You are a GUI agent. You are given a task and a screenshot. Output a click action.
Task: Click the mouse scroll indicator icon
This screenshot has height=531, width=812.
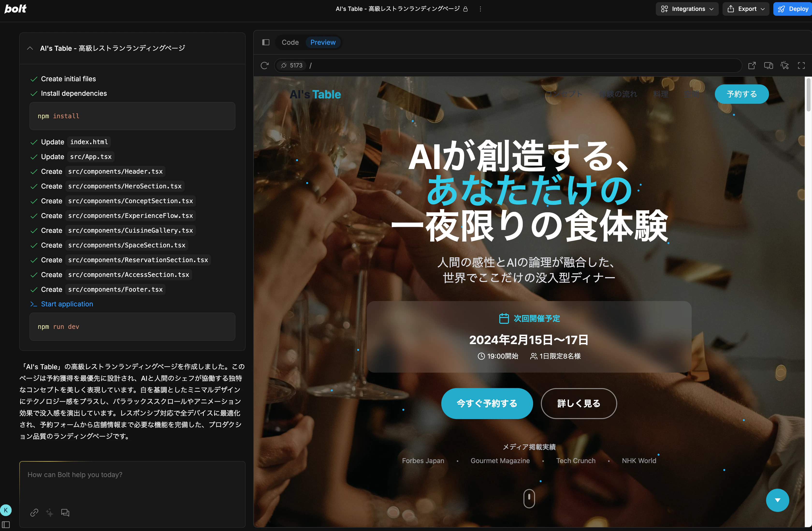click(x=529, y=499)
